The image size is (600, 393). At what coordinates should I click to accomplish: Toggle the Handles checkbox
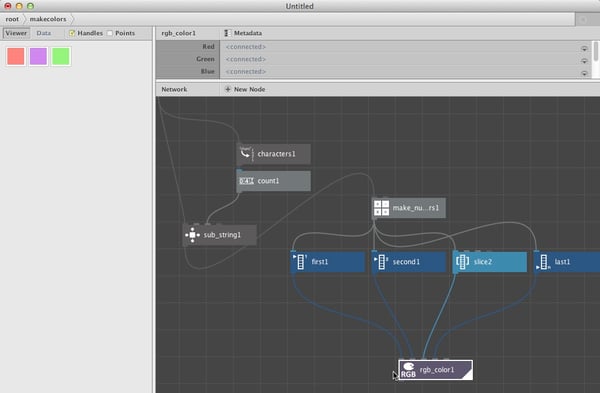pos(72,33)
